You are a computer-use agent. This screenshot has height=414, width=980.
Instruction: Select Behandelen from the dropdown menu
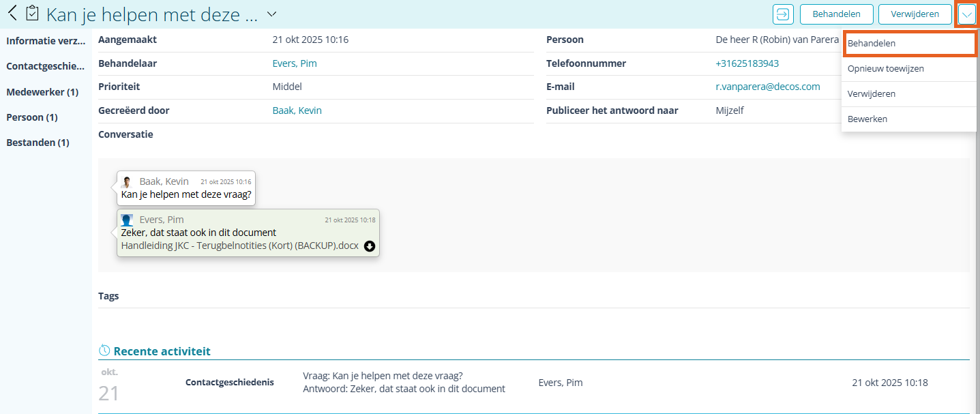coord(908,44)
